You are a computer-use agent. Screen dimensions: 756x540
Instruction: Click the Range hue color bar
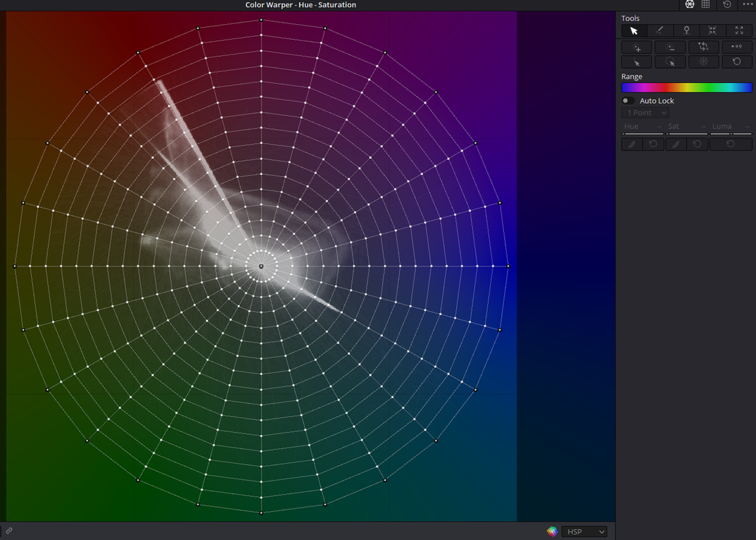pyautogui.click(x=686, y=87)
